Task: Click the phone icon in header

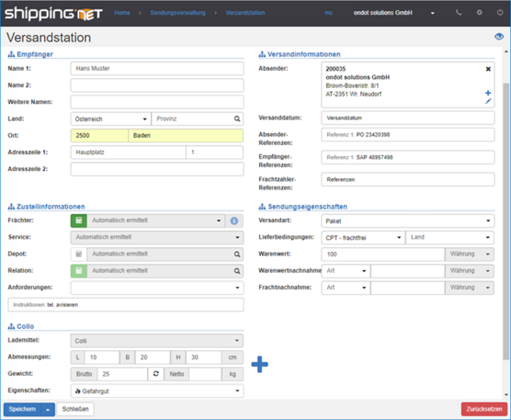Action: (x=459, y=14)
